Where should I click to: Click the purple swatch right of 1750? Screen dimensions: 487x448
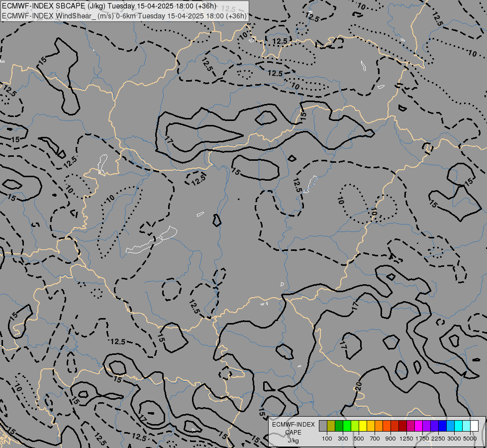tap(427, 426)
